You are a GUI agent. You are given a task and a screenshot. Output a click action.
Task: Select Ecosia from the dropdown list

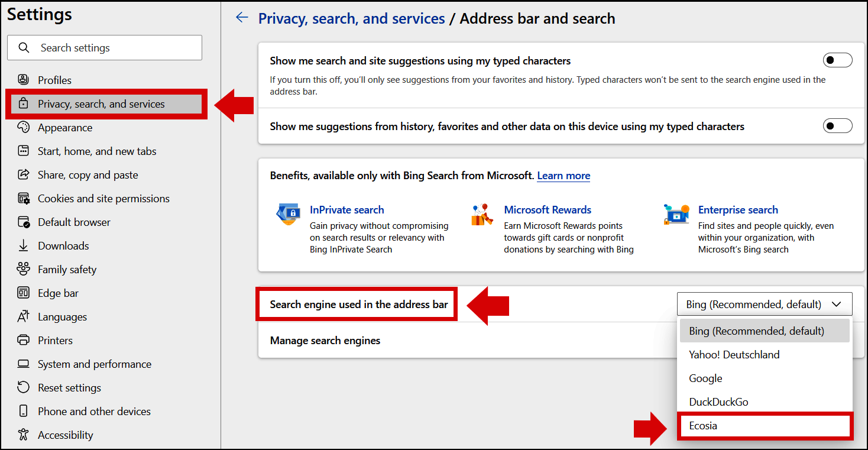(x=703, y=425)
